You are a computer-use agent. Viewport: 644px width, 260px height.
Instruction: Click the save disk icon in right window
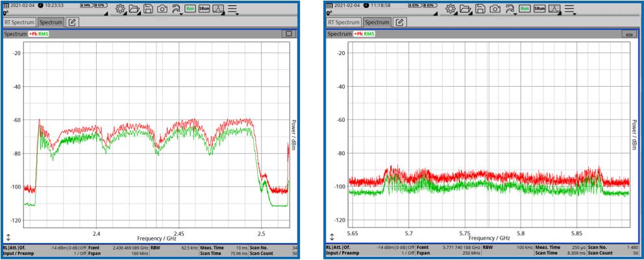point(481,9)
